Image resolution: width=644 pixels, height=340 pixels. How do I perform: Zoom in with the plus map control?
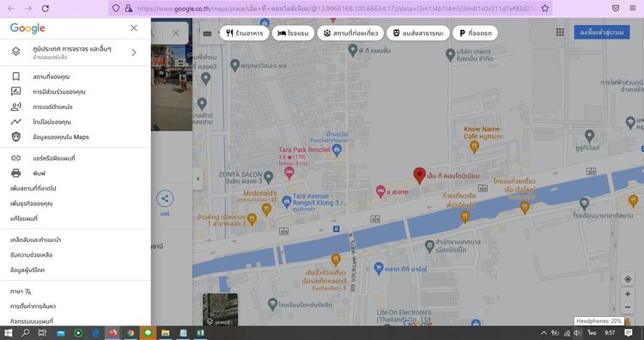[628, 294]
